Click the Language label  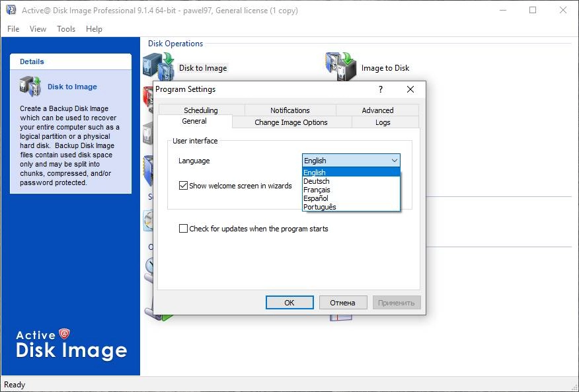[194, 161]
